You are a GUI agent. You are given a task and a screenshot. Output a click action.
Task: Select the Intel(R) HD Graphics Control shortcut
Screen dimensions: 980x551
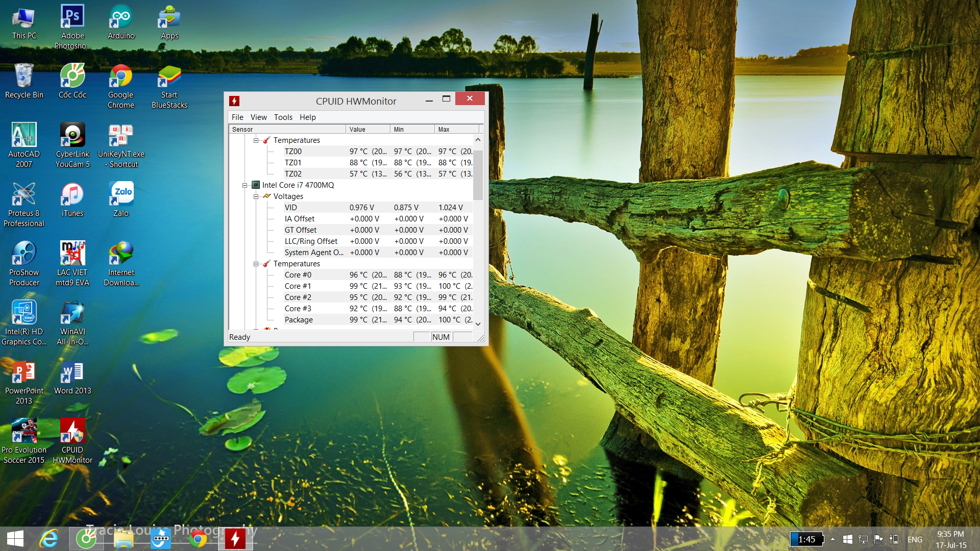(x=24, y=323)
